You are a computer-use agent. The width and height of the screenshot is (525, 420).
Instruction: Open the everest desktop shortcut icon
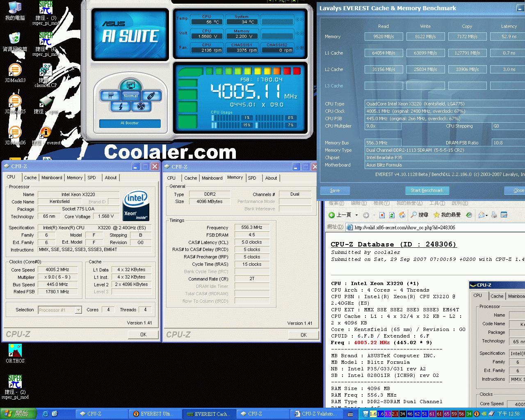tap(46, 136)
